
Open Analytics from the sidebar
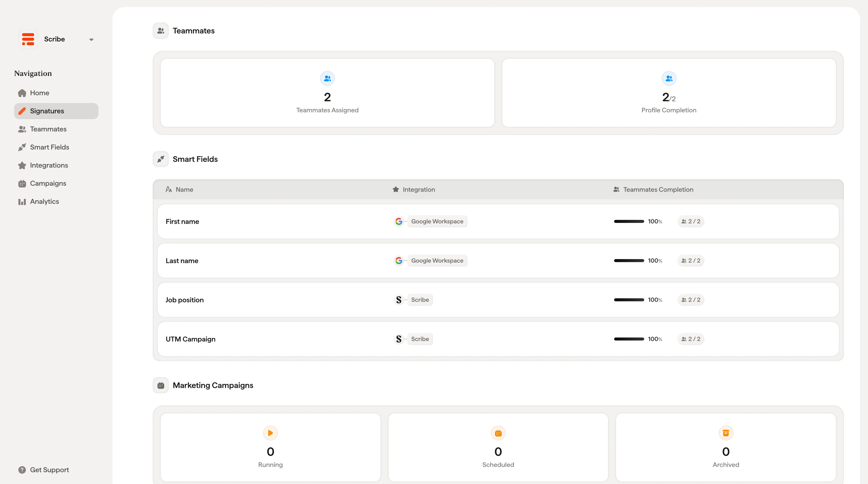(x=56, y=202)
